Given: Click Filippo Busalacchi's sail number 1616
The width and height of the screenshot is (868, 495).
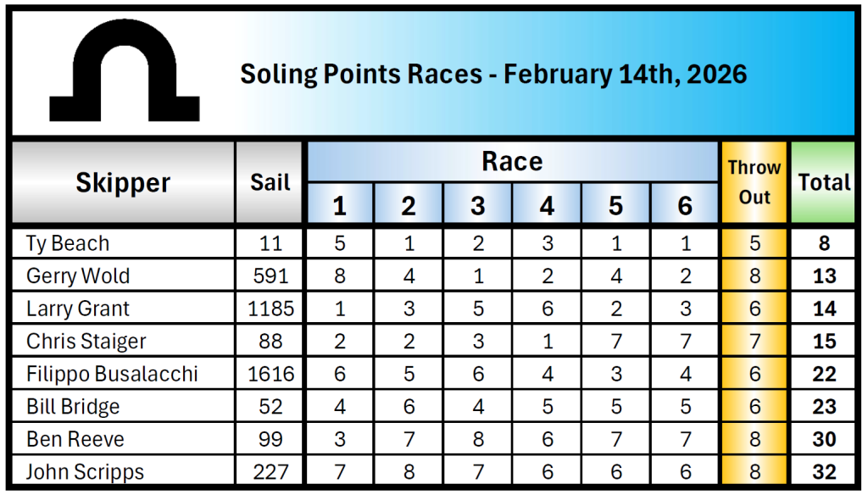Looking at the screenshot, I should (x=270, y=374).
